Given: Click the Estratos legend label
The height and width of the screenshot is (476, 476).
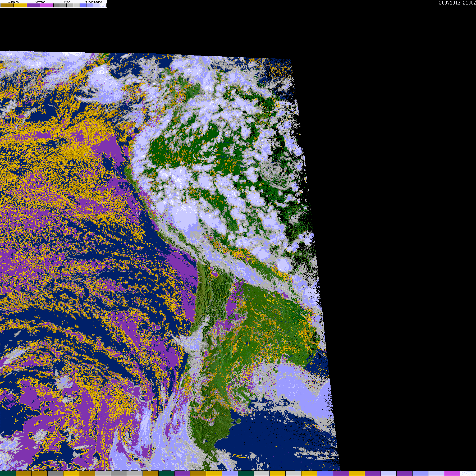Looking at the screenshot, I should pos(40,2).
